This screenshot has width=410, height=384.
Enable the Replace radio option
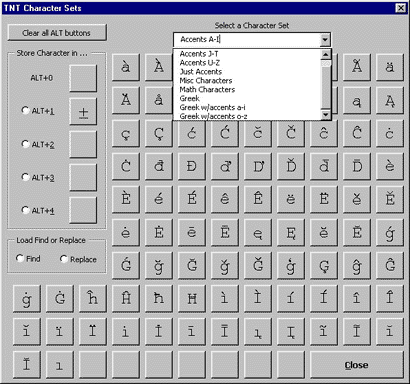coord(64,259)
